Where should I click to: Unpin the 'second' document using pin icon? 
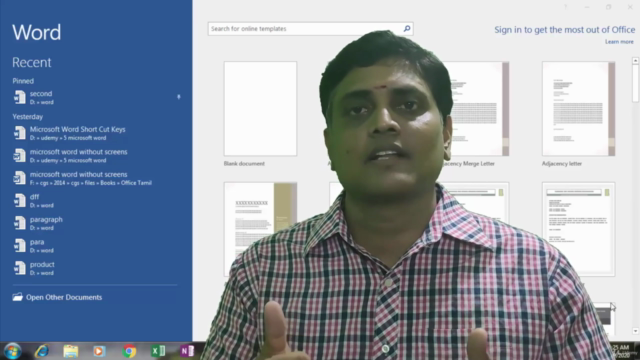point(178,97)
